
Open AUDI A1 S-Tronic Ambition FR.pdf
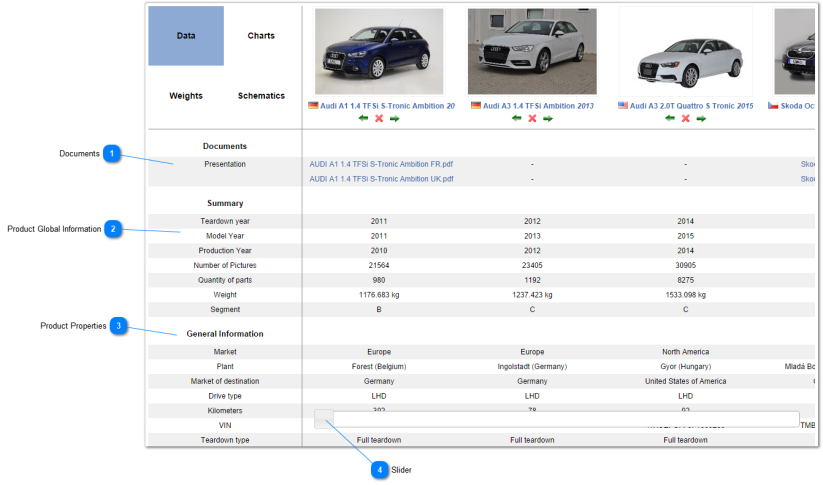tap(381, 164)
